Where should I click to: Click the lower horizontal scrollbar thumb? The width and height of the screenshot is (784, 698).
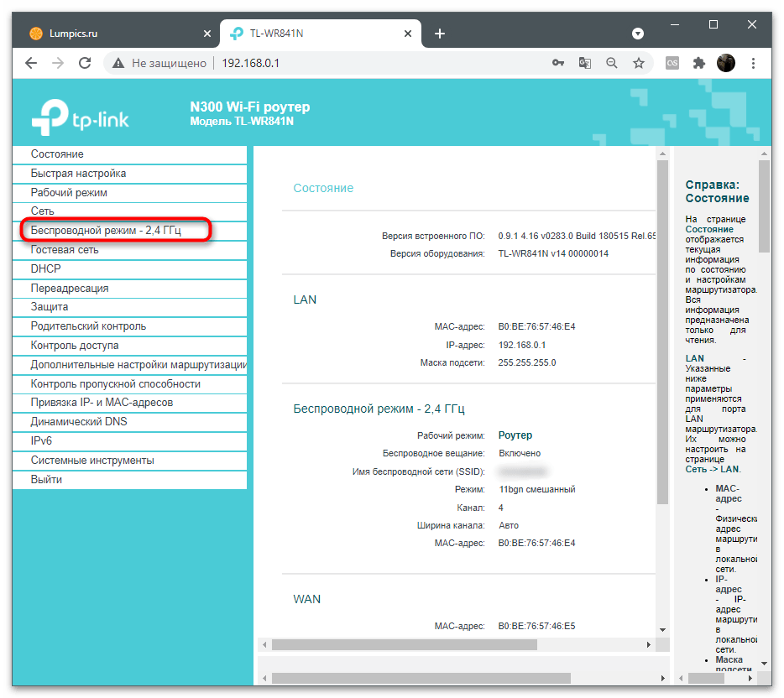(421, 679)
